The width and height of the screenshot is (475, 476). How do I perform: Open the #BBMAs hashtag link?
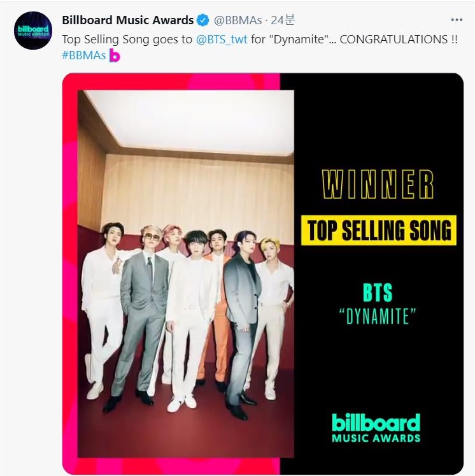(84, 55)
